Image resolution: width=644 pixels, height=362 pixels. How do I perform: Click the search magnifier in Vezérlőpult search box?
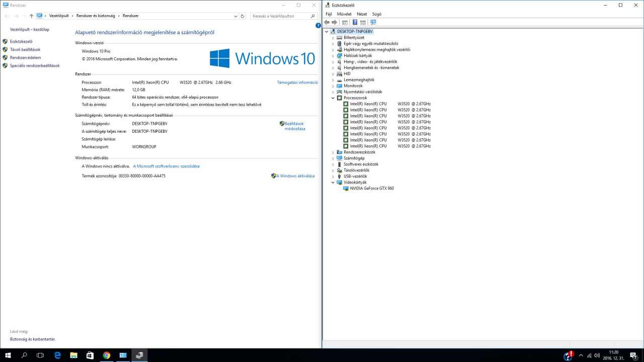tap(313, 16)
